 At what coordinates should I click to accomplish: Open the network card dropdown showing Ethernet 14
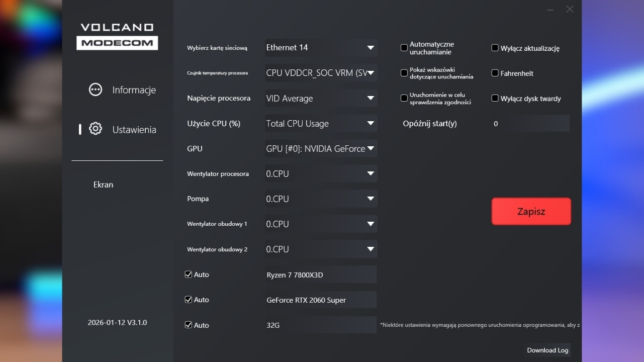pos(321,48)
